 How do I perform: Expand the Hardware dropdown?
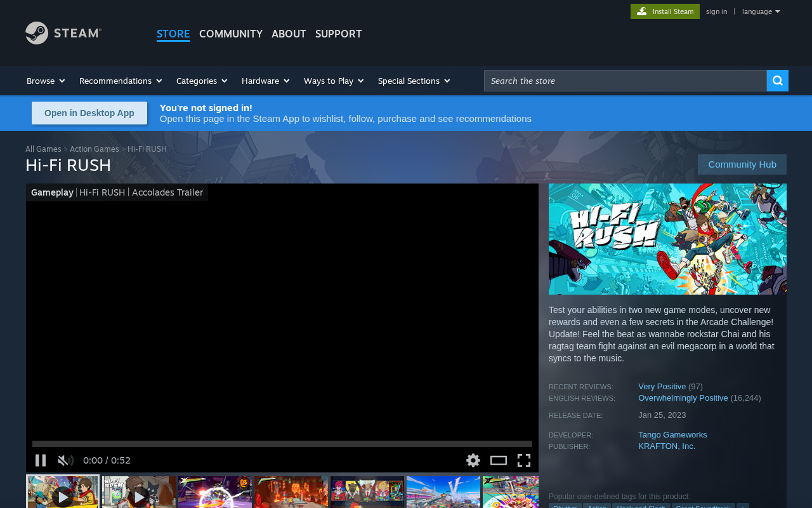point(265,81)
